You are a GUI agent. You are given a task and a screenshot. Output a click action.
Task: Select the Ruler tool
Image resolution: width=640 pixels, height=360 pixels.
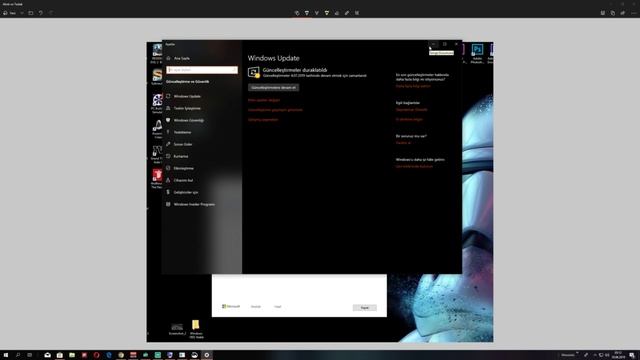(x=347, y=13)
